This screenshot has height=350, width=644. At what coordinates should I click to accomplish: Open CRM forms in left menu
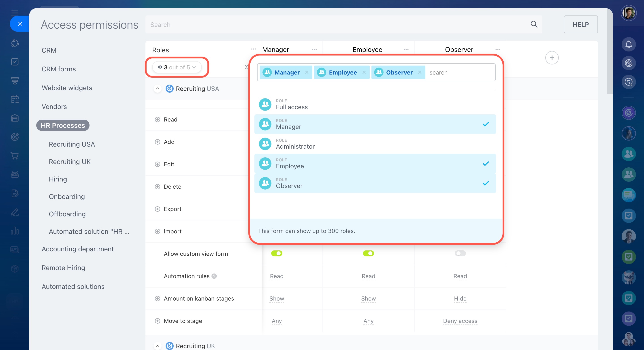point(58,69)
